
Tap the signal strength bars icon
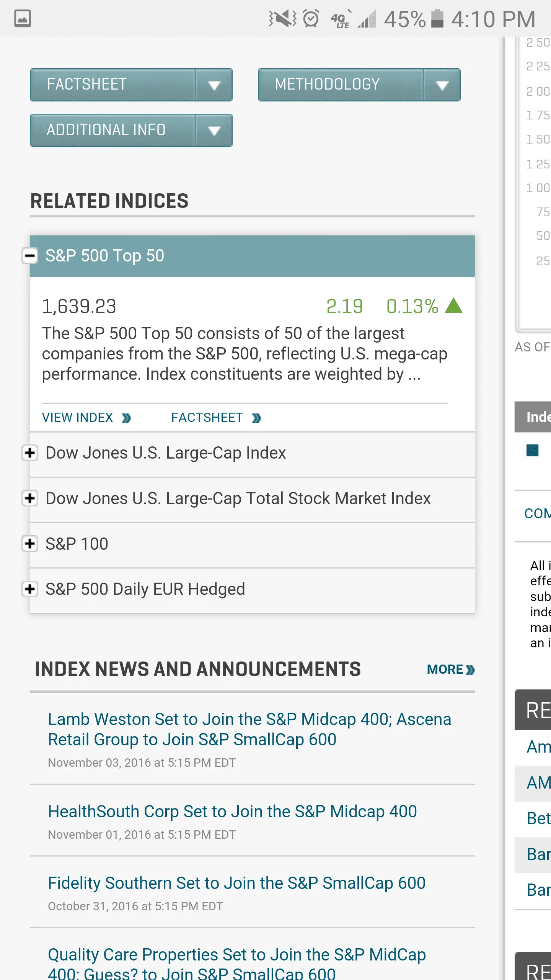367,18
